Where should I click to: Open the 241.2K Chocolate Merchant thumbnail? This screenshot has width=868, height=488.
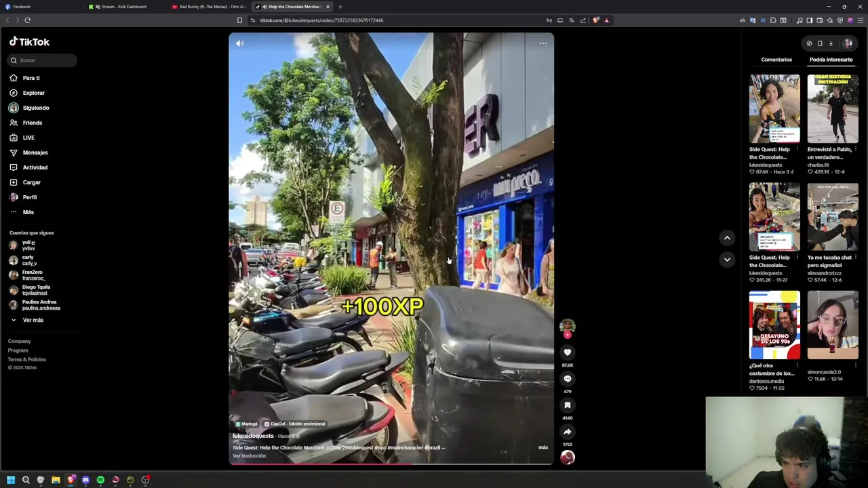tap(774, 217)
